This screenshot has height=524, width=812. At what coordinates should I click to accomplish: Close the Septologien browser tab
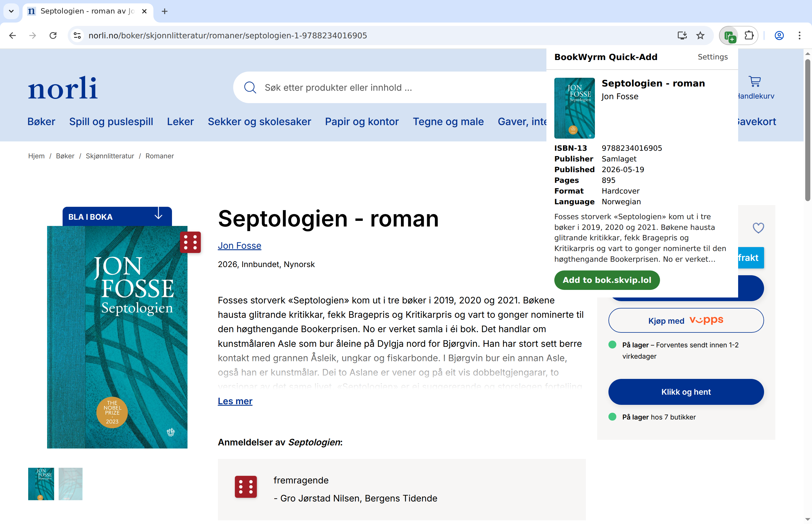[x=144, y=11]
